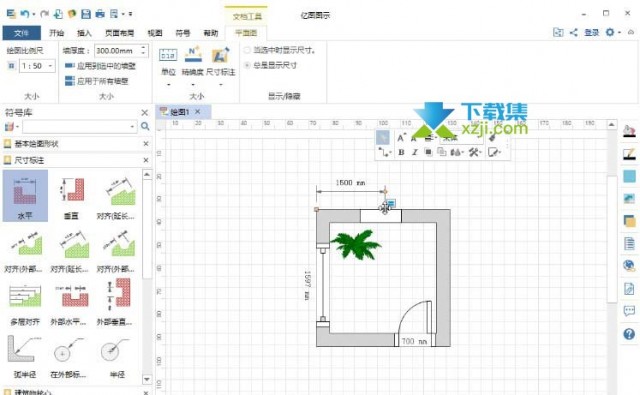Click the Redo icon in quick access toolbar

44,14
